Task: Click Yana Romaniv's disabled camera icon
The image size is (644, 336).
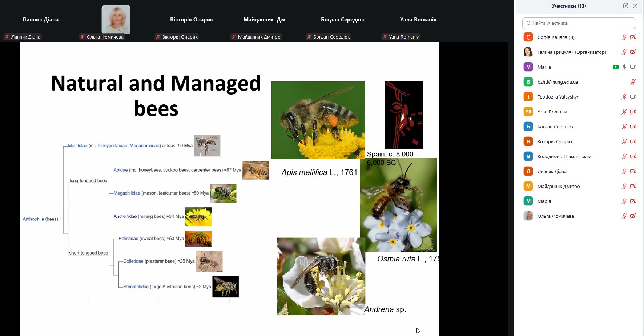Action: [x=633, y=112]
